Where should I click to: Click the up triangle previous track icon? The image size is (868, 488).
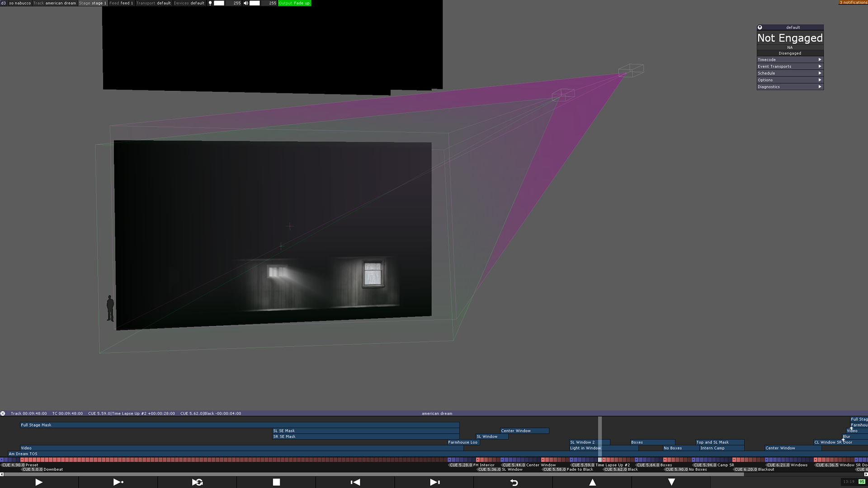click(x=592, y=482)
